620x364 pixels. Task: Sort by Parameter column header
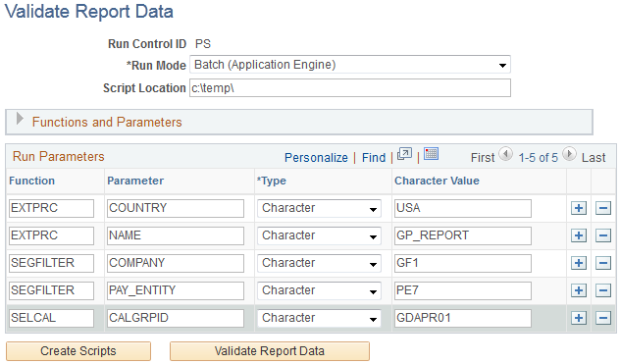pyautogui.click(x=135, y=181)
